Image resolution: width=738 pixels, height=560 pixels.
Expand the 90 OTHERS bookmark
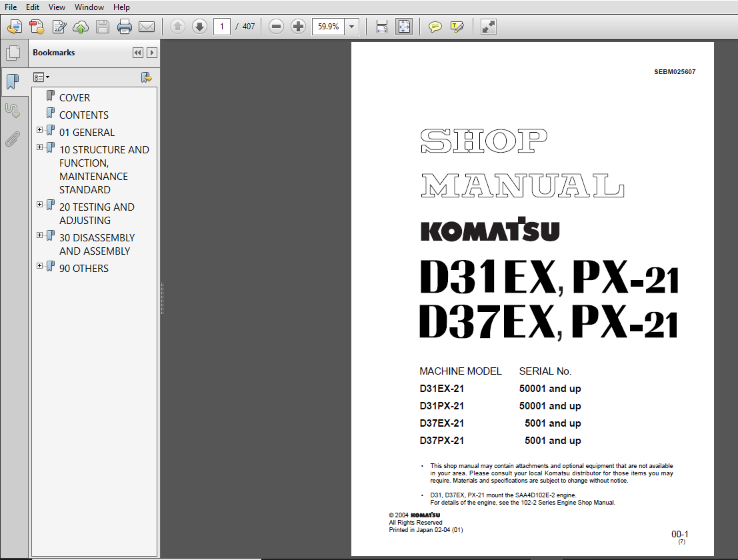pyautogui.click(x=40, y=266)
